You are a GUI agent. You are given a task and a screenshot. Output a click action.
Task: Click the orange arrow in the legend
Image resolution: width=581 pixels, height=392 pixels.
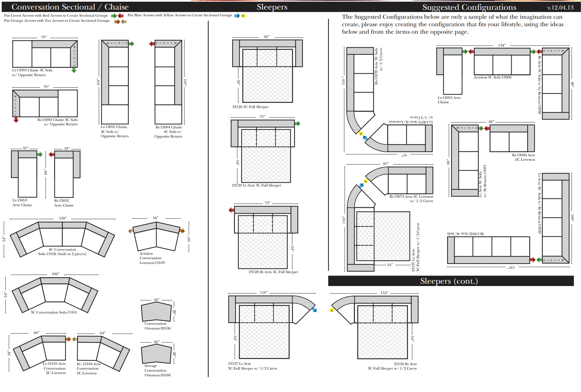(x=118, y=22)
